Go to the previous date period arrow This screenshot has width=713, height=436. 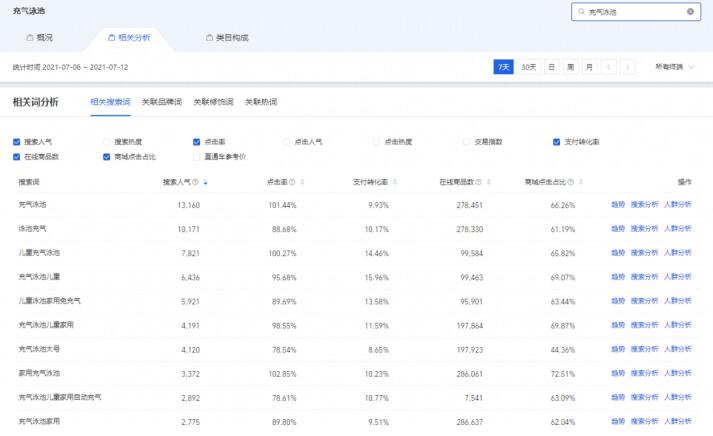pos(608,67)
